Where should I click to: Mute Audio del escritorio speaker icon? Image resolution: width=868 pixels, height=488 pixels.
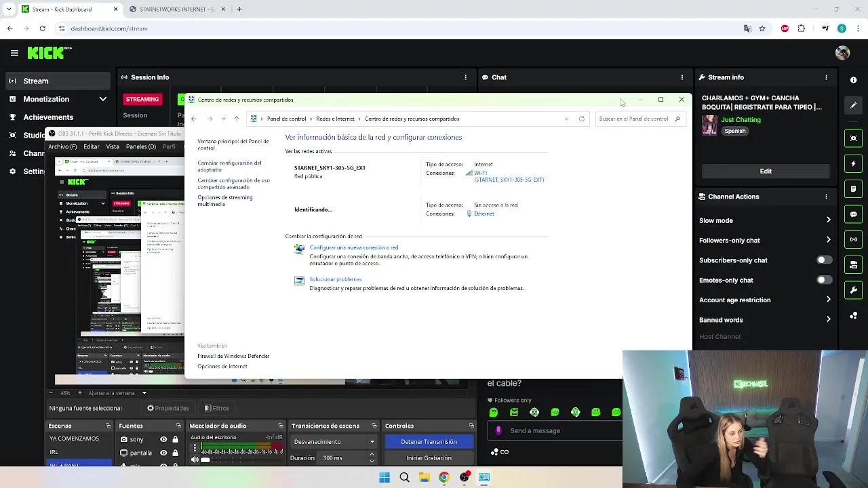coord(195,460)
